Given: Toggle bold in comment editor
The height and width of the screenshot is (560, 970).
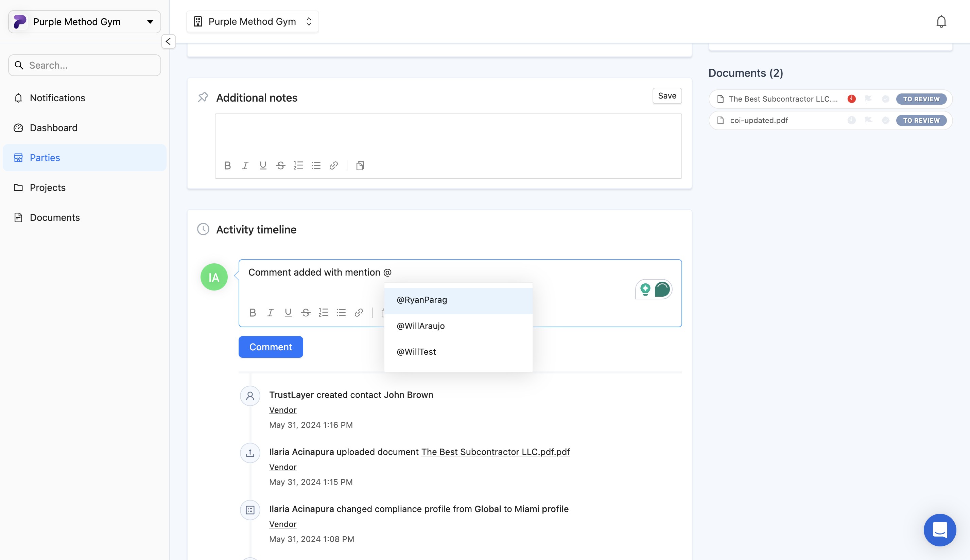Looking at the screenshot, I should click(x=252, y=313).
